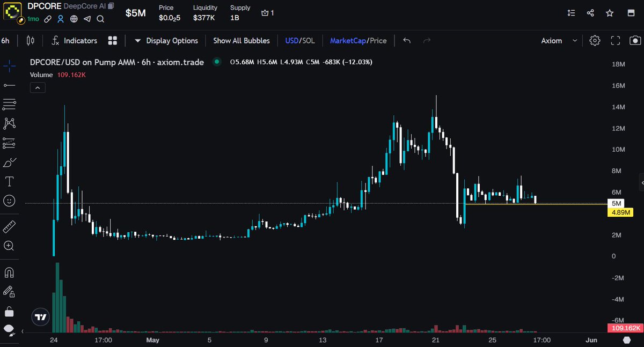
Task: Click the 5M current price axis label
Action: click(616, 203)
